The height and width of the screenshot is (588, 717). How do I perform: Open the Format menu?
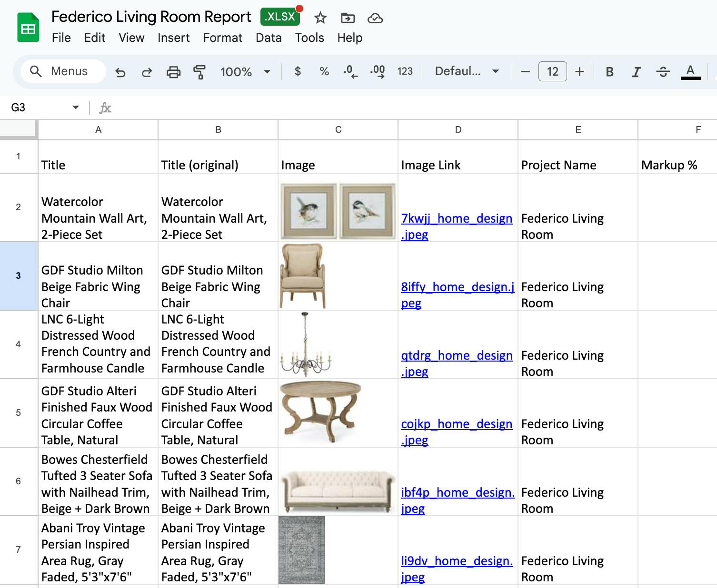point(223,38)
